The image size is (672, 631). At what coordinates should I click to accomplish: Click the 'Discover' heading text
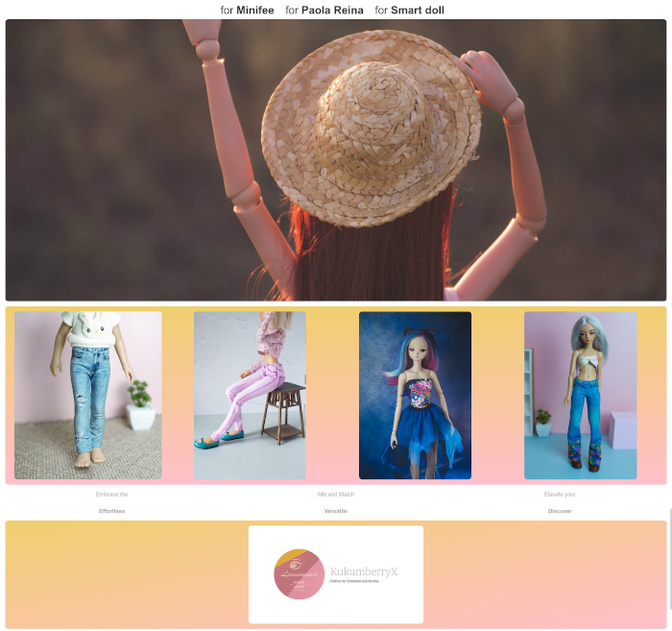[x=560, y=511]
